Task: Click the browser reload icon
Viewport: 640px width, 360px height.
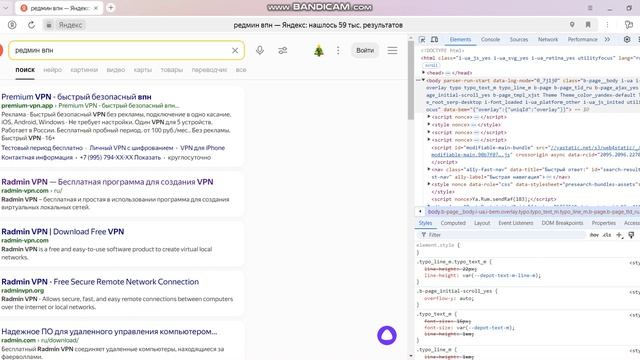Action: (31, 25)
